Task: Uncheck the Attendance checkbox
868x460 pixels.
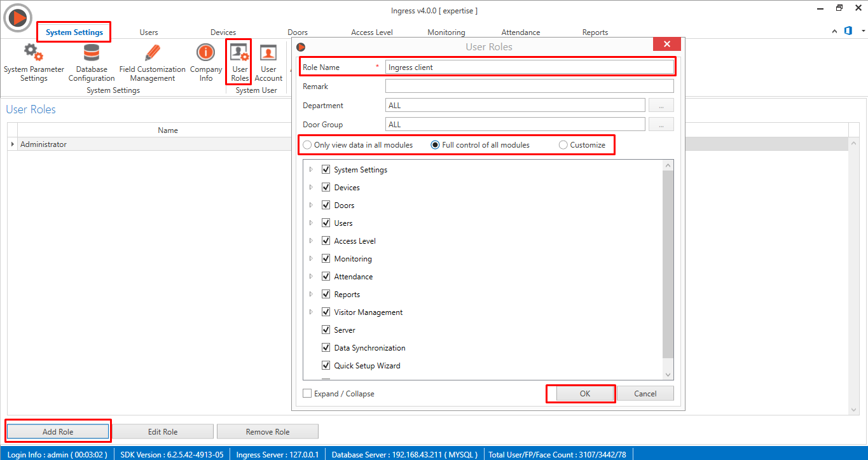Action: (x=326, y=277)
